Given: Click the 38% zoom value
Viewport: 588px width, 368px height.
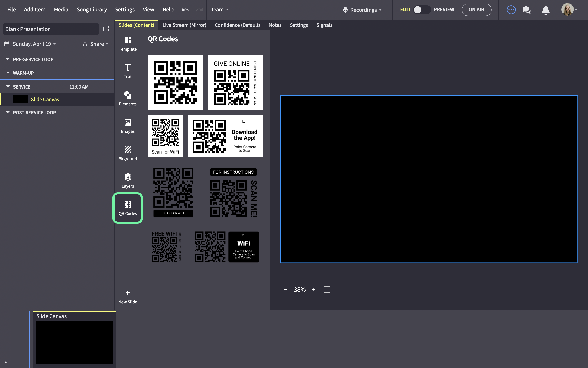Looking at the screenshot, I should coord(300,289).
